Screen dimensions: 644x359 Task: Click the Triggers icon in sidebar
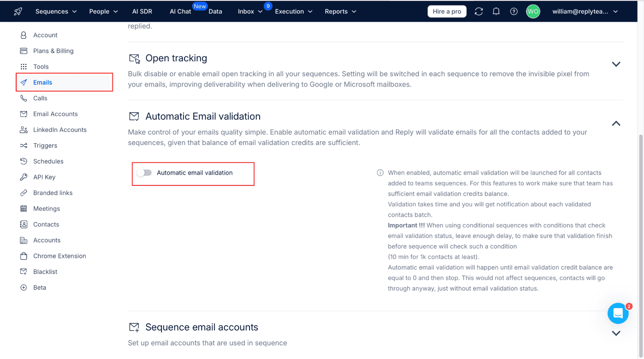(24, 145)
